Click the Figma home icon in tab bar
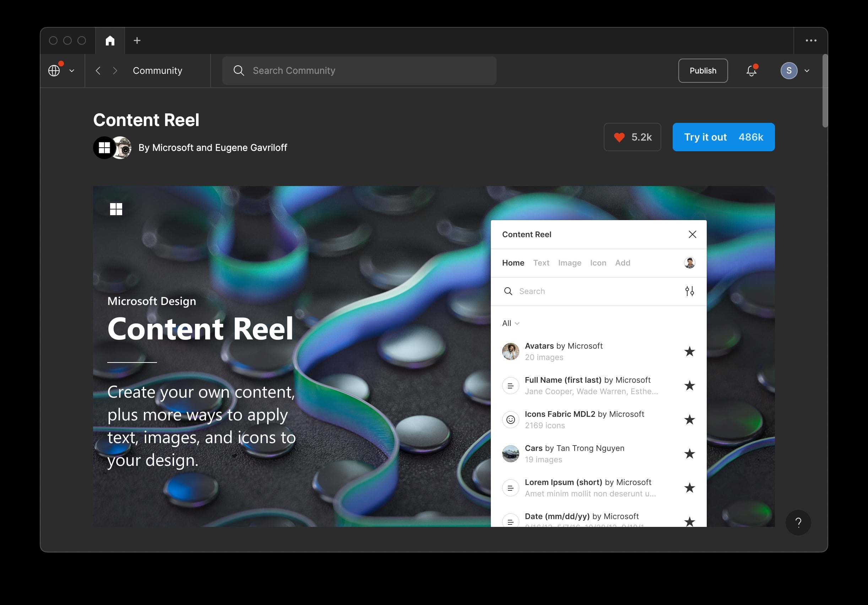868x605 pixels. tap(110, 40)
